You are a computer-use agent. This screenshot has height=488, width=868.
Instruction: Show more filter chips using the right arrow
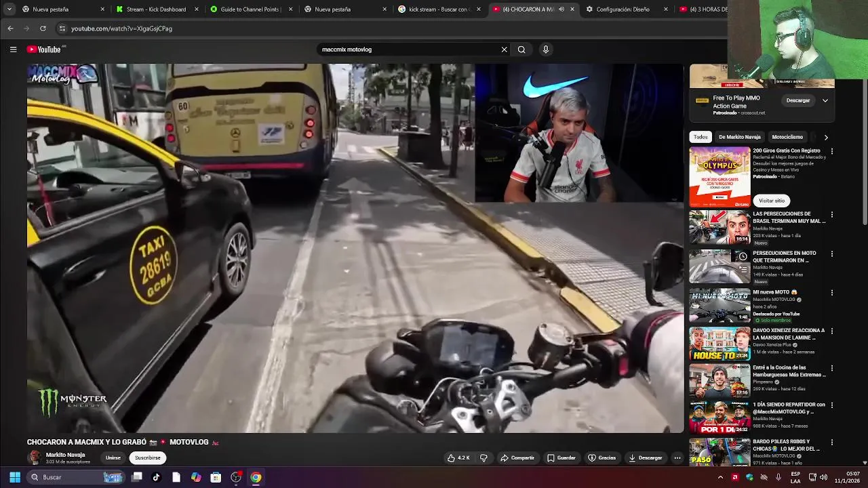(x=826, y=137)
